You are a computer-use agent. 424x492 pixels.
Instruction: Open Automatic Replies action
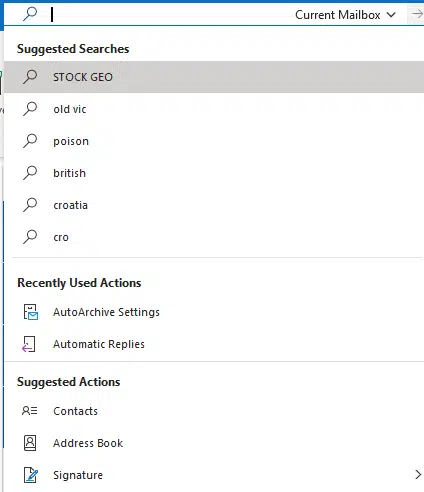tap(214, 344)
